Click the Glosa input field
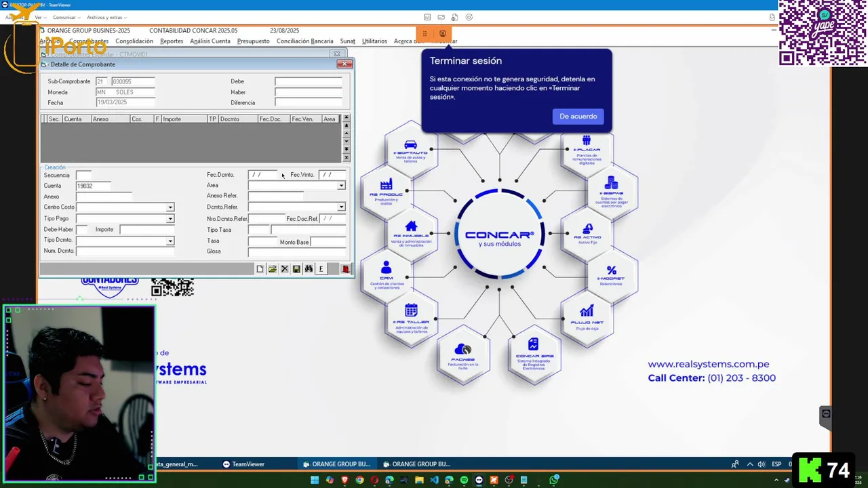Image resolution: width=868 pixels, height=488 pixels. click(x=297, y=251)
